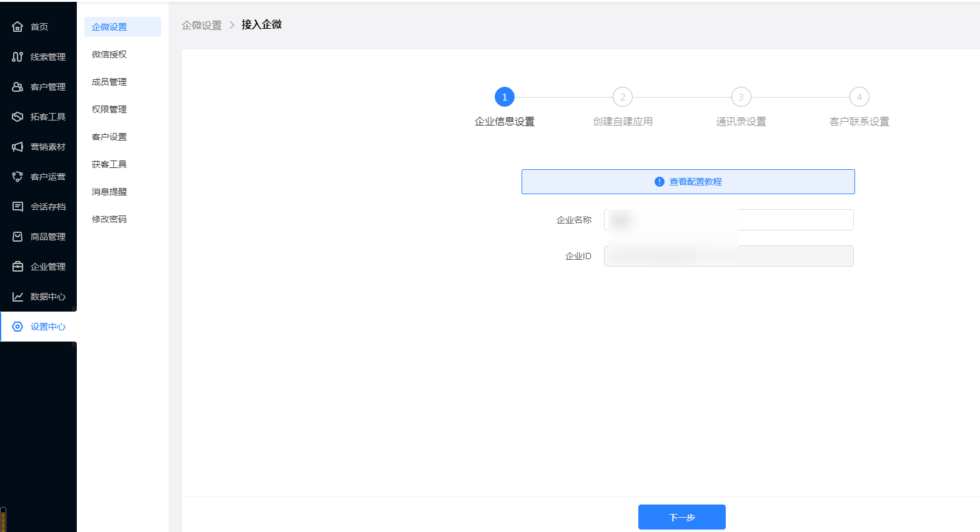
Task: Open 修改密码 settings page
Action: click(109, 219)
